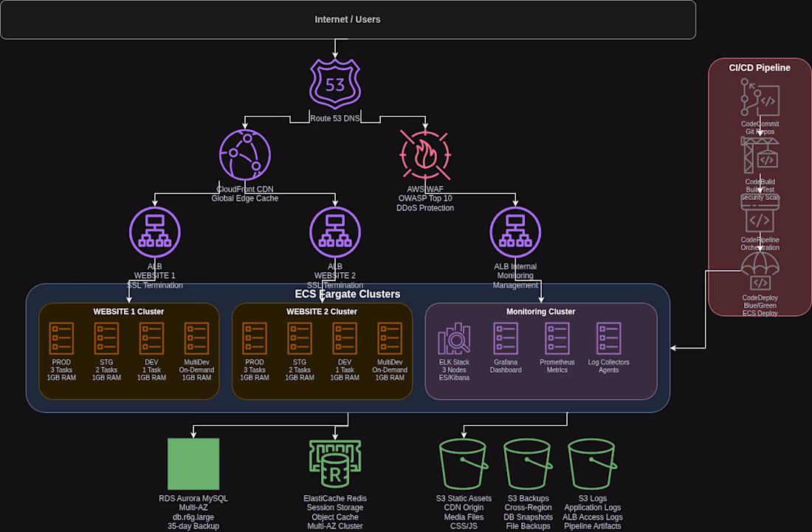The width and height of the screenshot is (812, 532).
Task: Click the WEBSITE 1 Cluster title
Action: 128,311
